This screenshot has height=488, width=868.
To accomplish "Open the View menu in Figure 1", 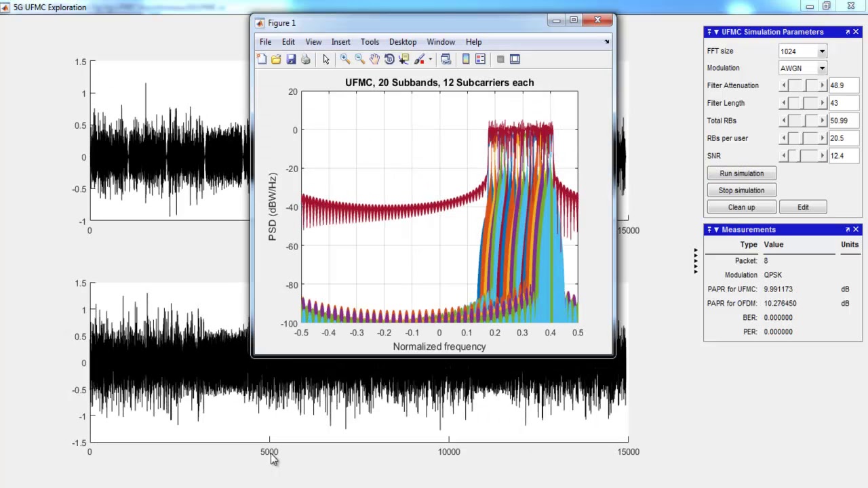I will [x=313, y=42].
